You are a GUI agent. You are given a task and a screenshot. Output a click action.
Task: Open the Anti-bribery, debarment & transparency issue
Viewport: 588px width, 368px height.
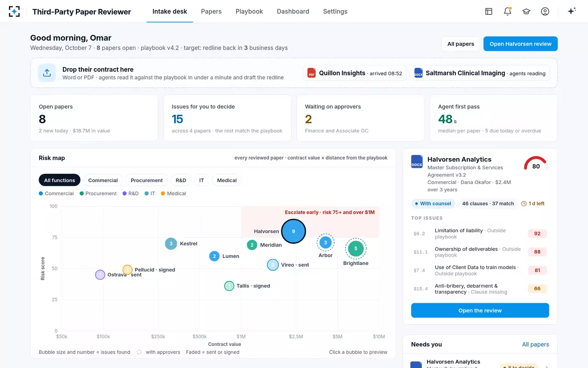pos(480,289)
